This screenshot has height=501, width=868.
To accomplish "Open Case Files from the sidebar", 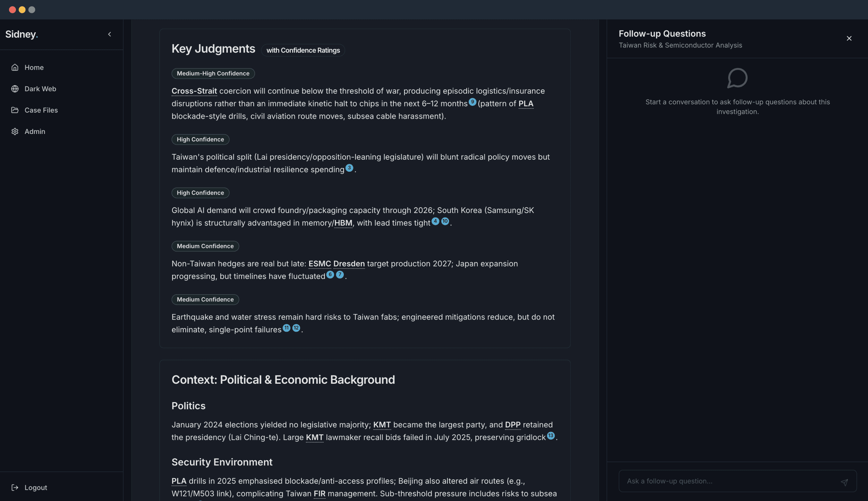I will click(41, 110).
